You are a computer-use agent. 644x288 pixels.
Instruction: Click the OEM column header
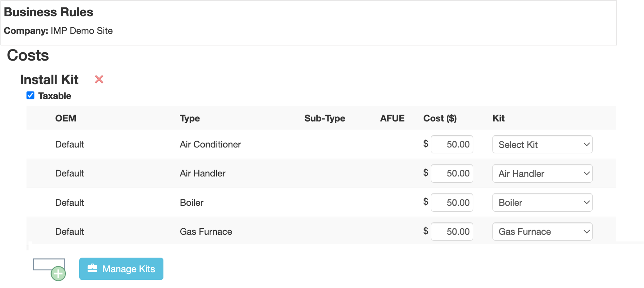[66, 118]
